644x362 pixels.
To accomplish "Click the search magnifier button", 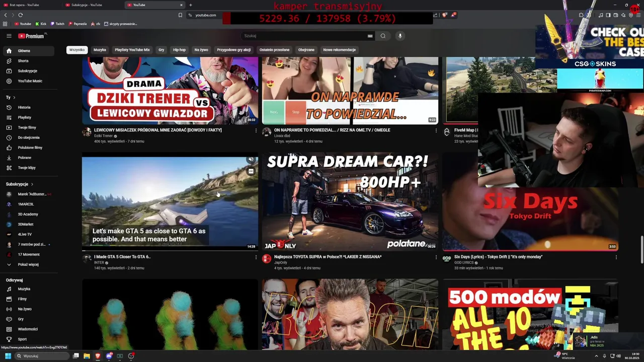I will [383, 36].
